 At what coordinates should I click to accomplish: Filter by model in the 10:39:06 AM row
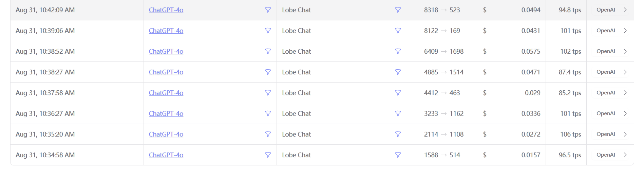268,31
